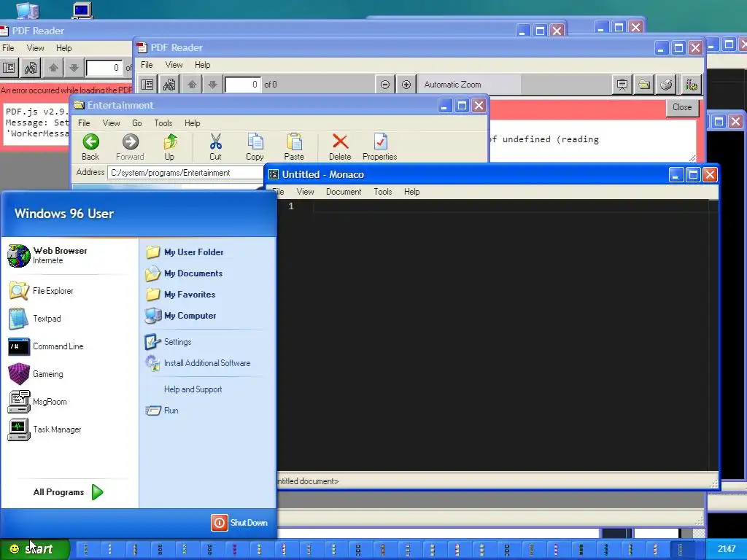This screenshot has height=560, width=747.
Task: Click the Find binoculars in front PDF Reader
Action: 169,85
